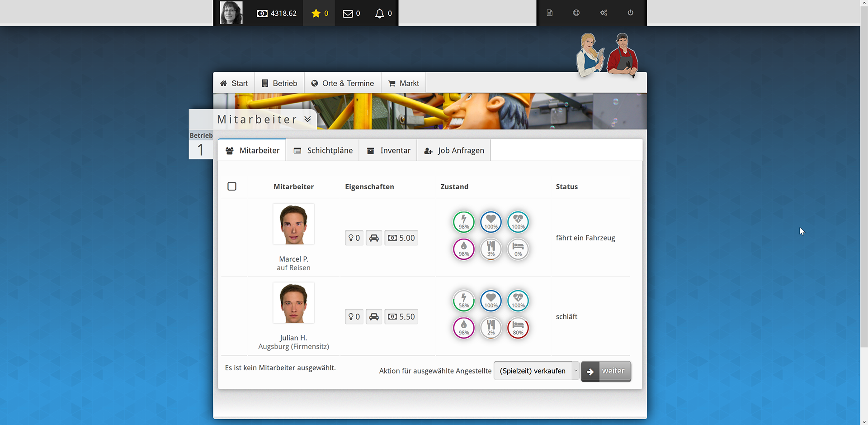
Task: Expand the Mitarbeiter heading chevron
Action: 308,119
